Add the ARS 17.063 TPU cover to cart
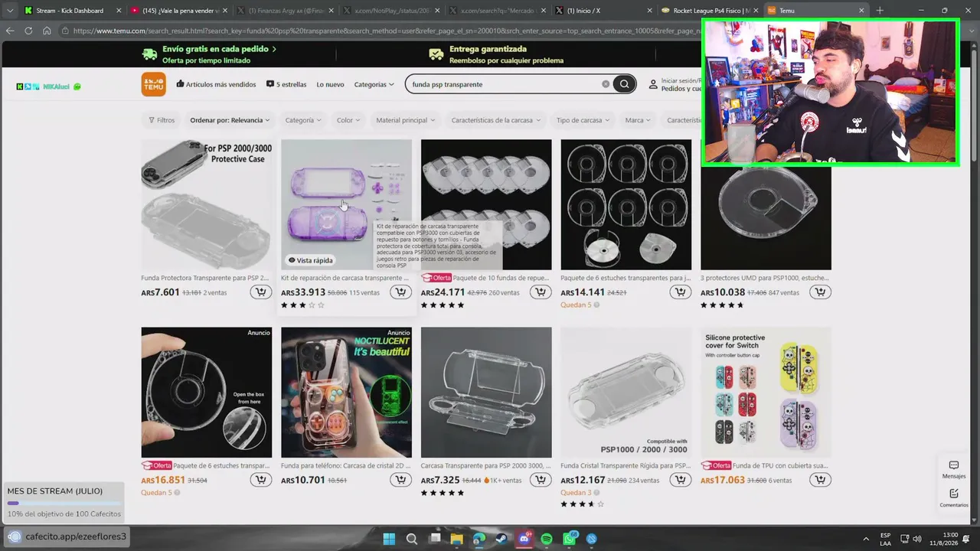The width and height of the screenshot is (980, 551). tap(820, 480)
